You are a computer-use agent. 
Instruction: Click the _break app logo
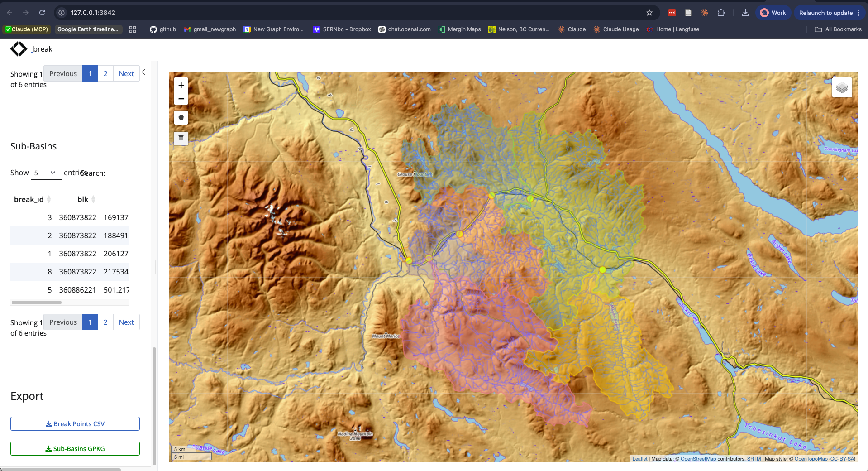(x=19, y=48)
